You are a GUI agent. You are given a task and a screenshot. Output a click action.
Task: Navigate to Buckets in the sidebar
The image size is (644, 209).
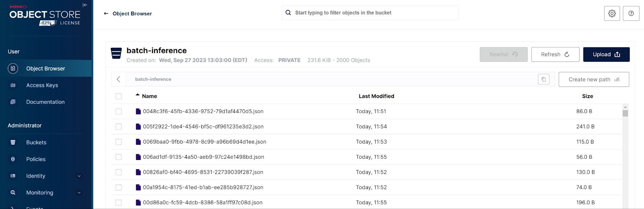(x=36, y=142)
